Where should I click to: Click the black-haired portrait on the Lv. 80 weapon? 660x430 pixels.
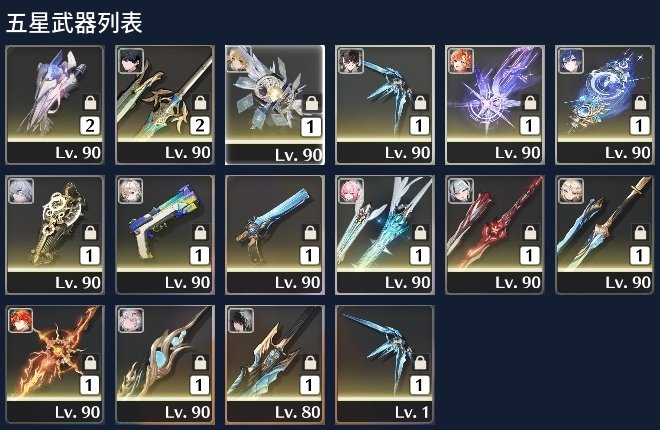pos(241,321)
